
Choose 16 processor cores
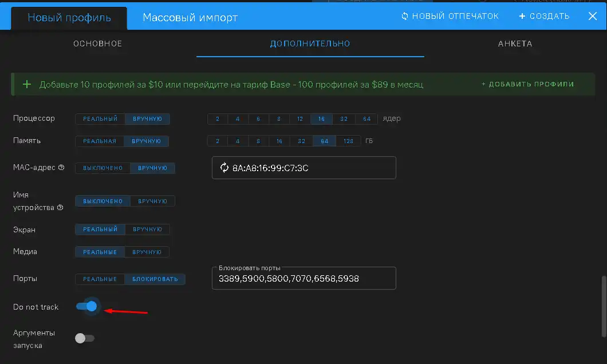(x=321, y=118)
